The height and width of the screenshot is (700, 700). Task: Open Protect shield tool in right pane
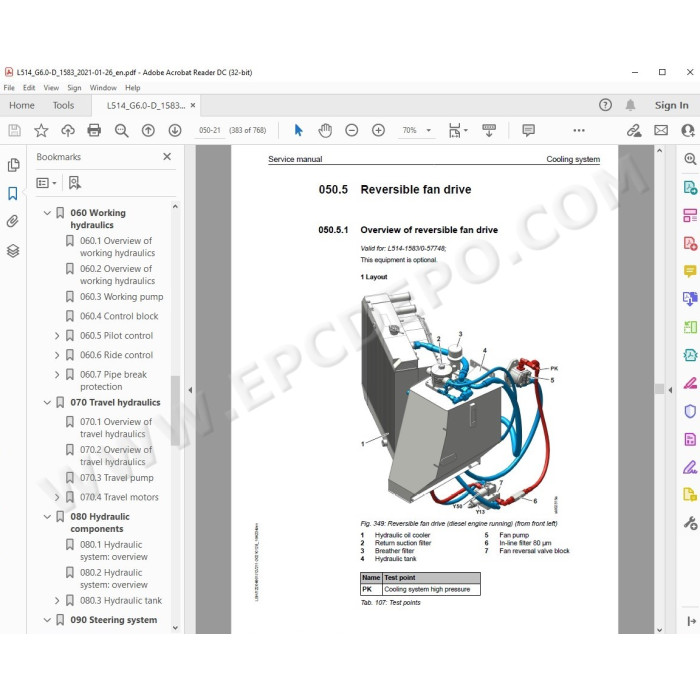pos(690,411)
